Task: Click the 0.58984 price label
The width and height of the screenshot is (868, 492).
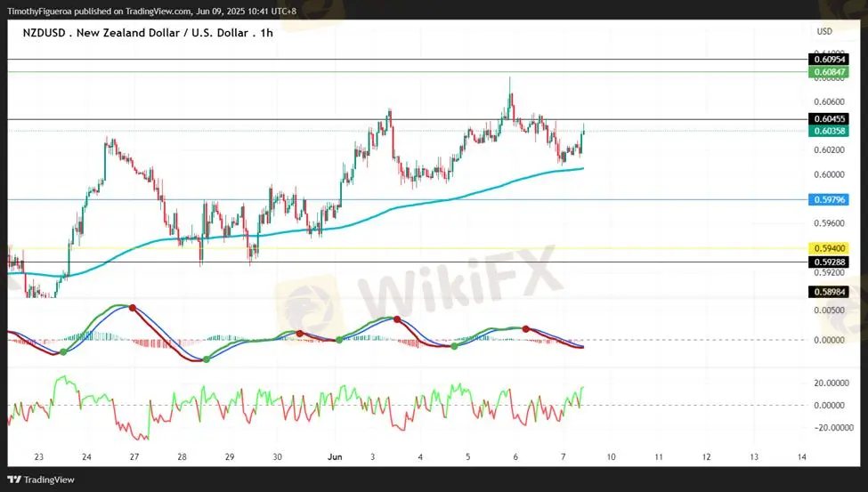Action: tap(828, 292)
